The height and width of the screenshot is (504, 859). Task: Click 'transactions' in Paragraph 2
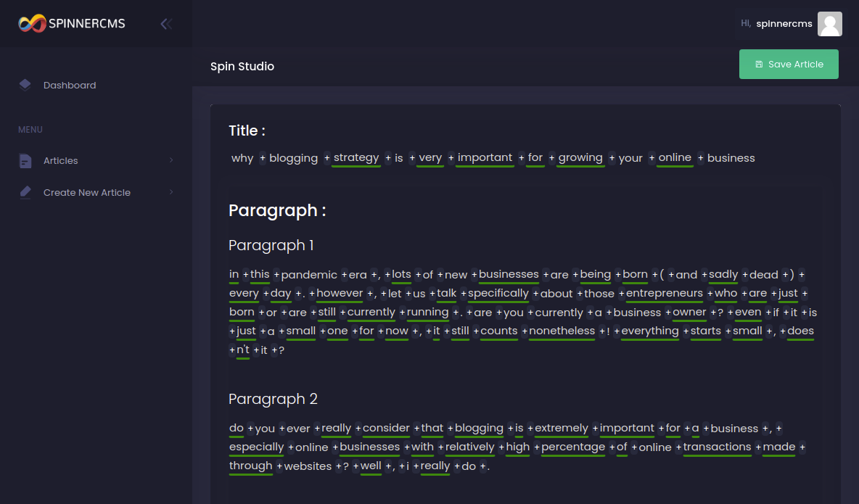717,447
